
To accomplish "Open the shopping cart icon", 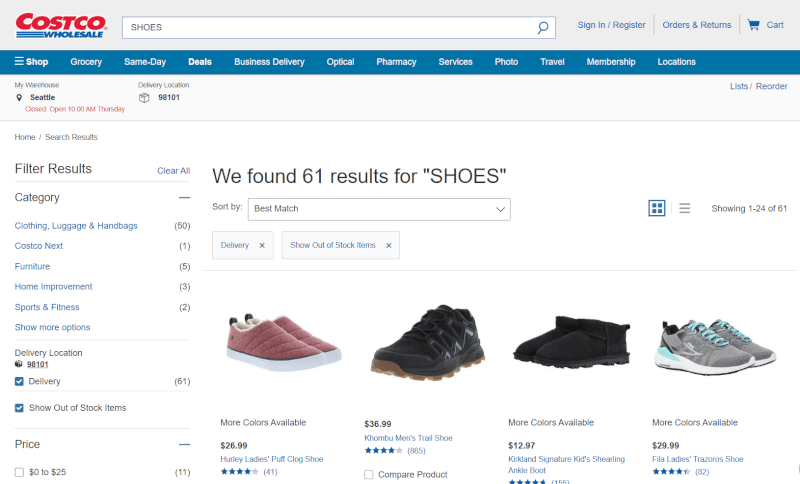I will pyautogui.click(x=753, y=24).
